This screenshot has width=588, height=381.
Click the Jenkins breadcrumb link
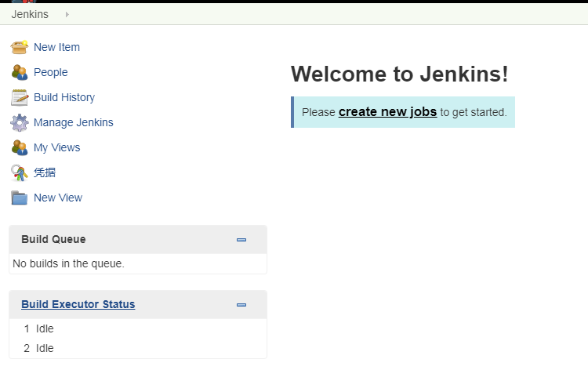tap(30, 14)
